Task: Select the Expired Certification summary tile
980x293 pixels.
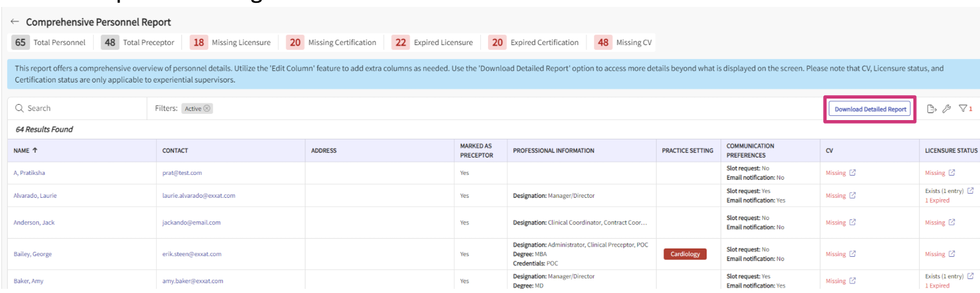Action: coord(534,43)
